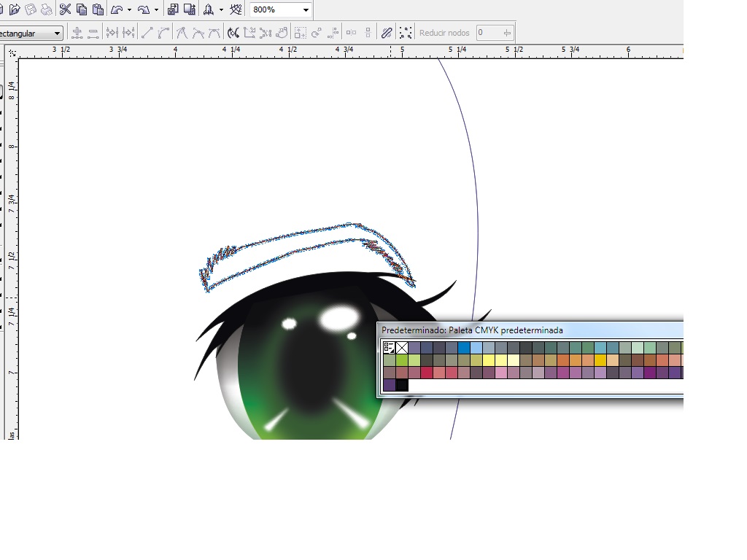Open the Rectangular selection mode dropdown
This screenshot has height=560, width=747.
(x=57, y=34)
